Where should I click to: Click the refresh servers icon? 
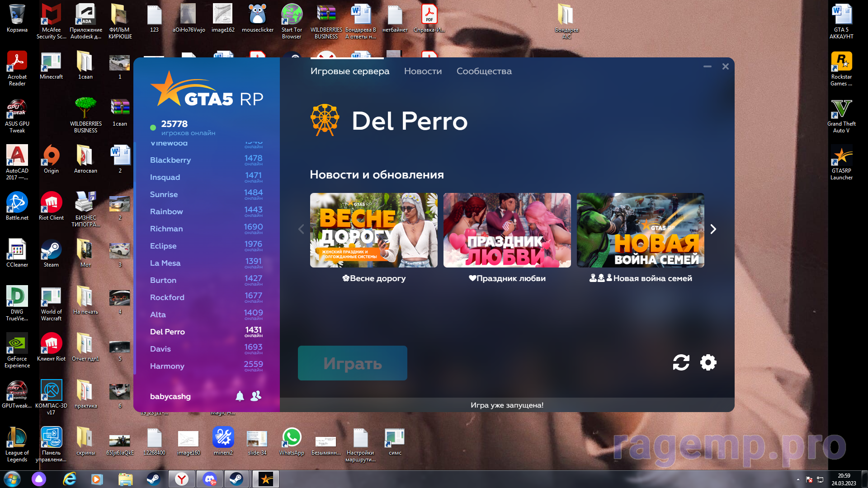click(x=681, y=362)
